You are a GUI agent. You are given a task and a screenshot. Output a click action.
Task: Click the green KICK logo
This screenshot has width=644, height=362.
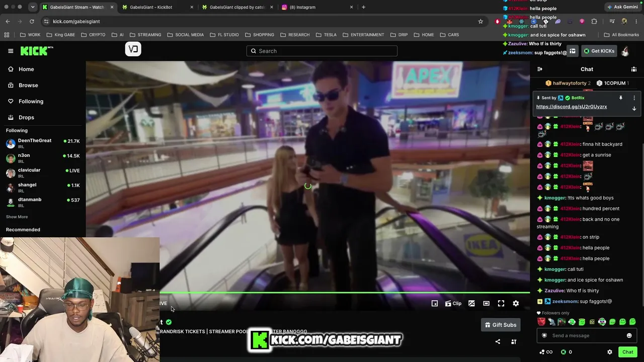coord(37,51)
